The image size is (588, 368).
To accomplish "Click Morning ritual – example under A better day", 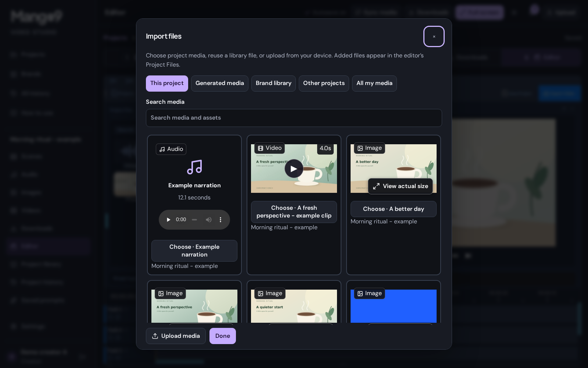I will point(384,222).
